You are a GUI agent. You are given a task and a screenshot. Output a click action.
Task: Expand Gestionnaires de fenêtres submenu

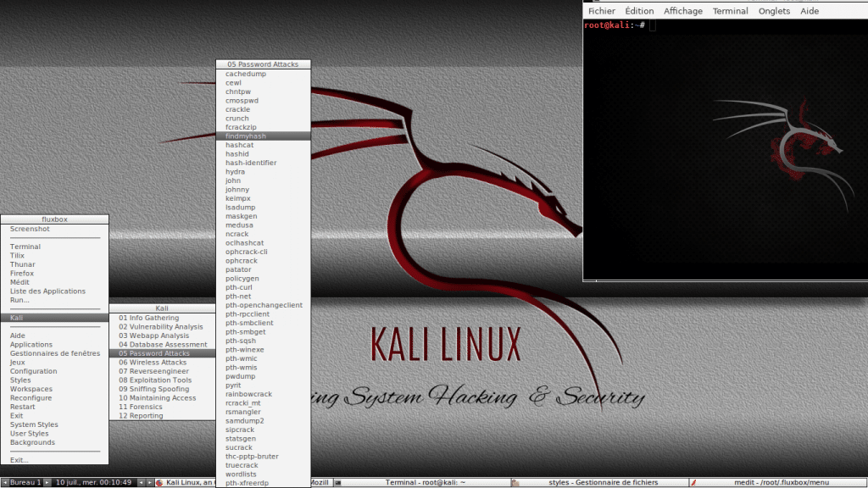[54, 353]
